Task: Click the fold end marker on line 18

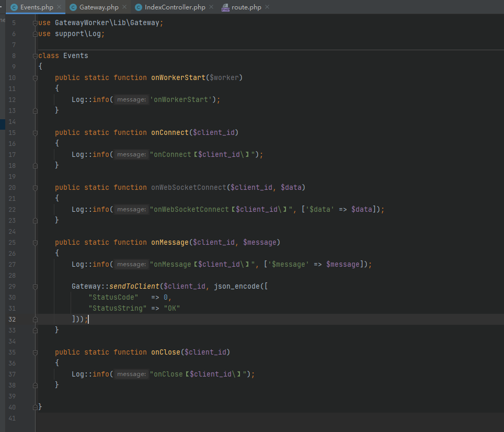Action: (x=35, y=166)
